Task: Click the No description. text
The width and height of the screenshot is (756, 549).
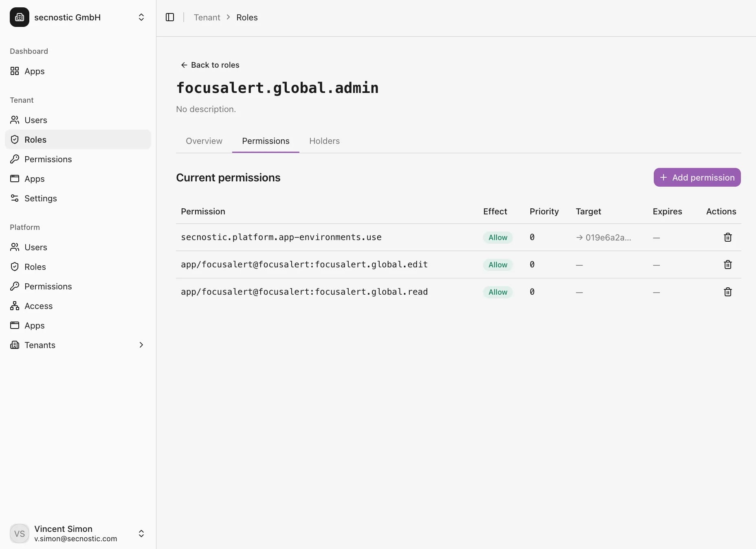Action: (x=206, y=109)
